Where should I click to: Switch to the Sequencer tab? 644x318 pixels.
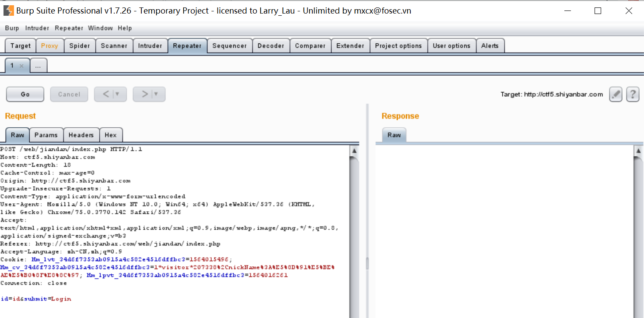(230, 45)
